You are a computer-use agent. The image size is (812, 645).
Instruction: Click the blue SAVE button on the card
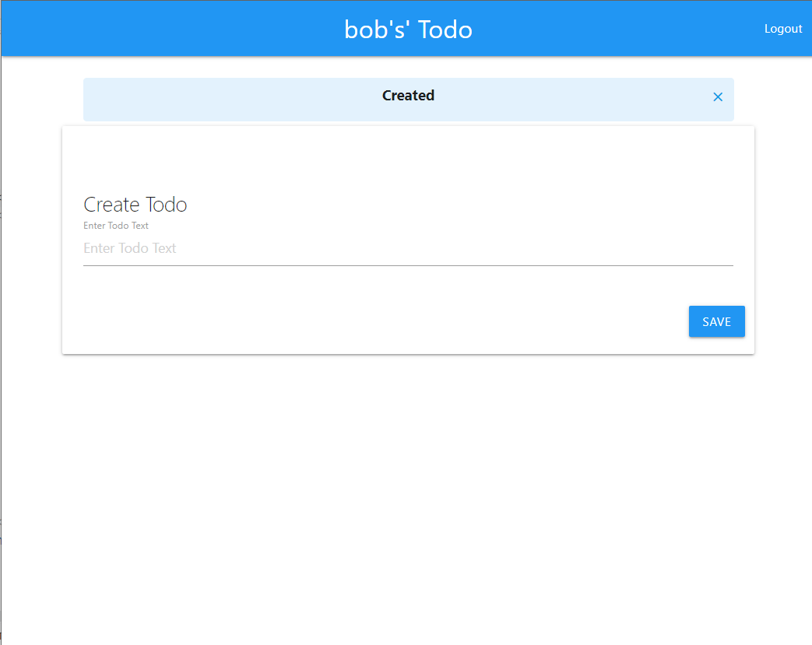(x=716, y=321)
